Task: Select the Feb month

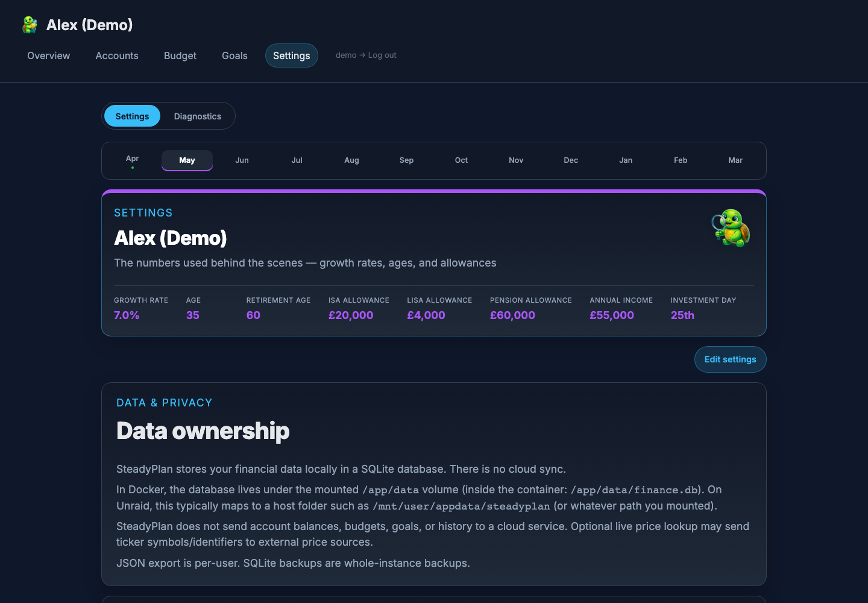Action: [x=681, y=160]
